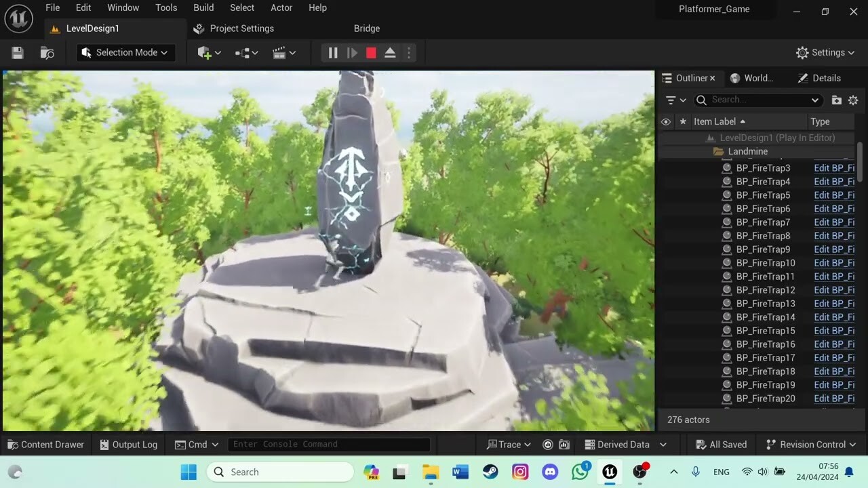Screen dimensions: 868x488
Task: Pin BP_FireTrap10 with the star column
Action: click(682, 263)
